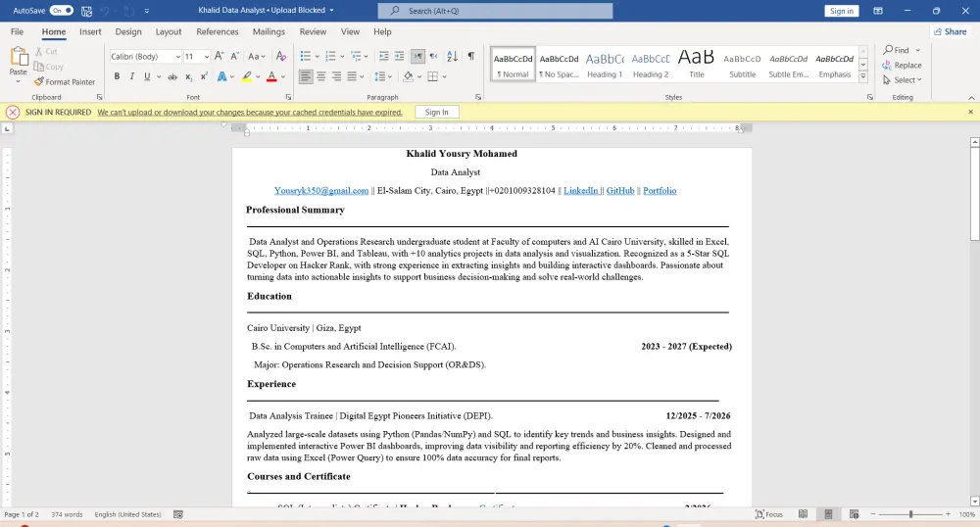Click the Share button
The width and height of the screenshot is (980, 527).
tap(950, 32)
